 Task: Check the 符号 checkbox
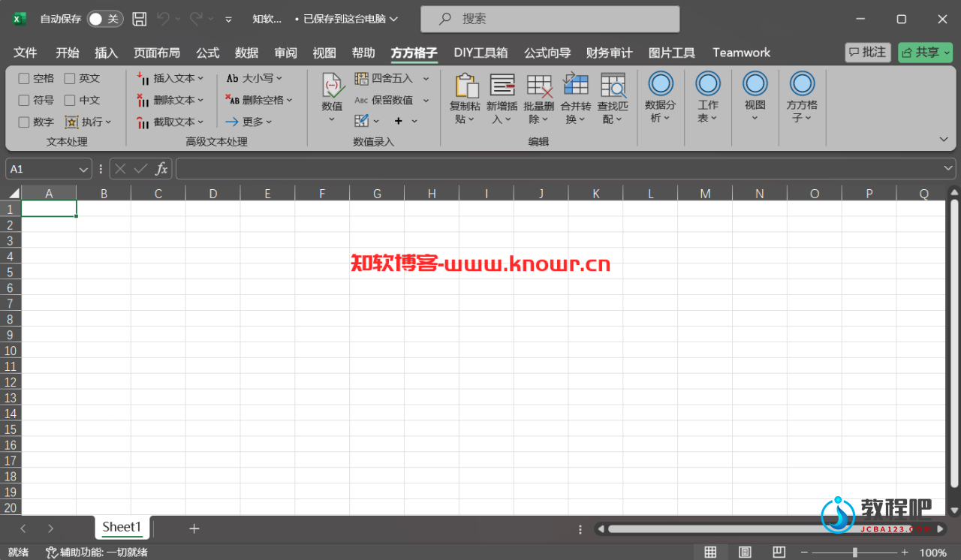(x=24, y=100)
